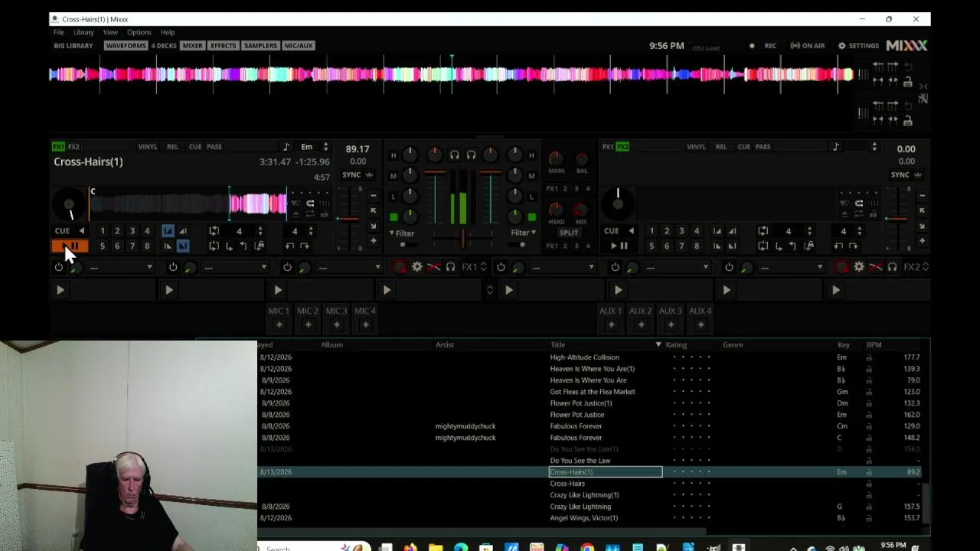Trigger hotcue 8 on deck 1
Image resolution: width=980 pixels, height=551 pixels.
pos(147,246)
